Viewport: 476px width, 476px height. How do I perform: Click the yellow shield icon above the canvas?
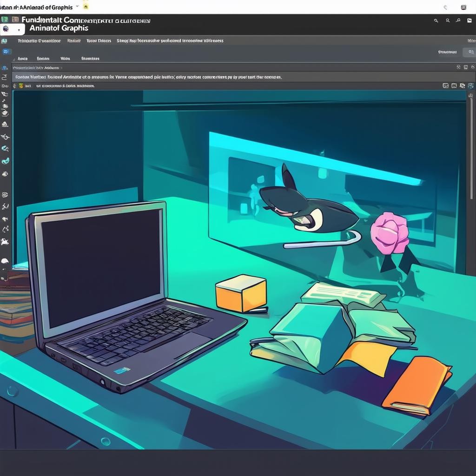point(21,86)
